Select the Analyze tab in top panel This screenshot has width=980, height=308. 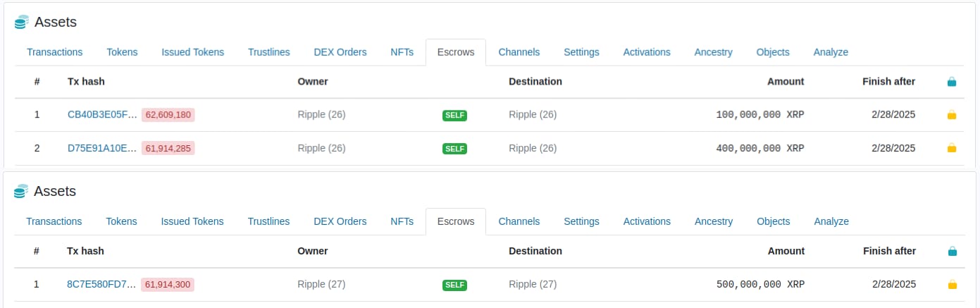(831, 52)
